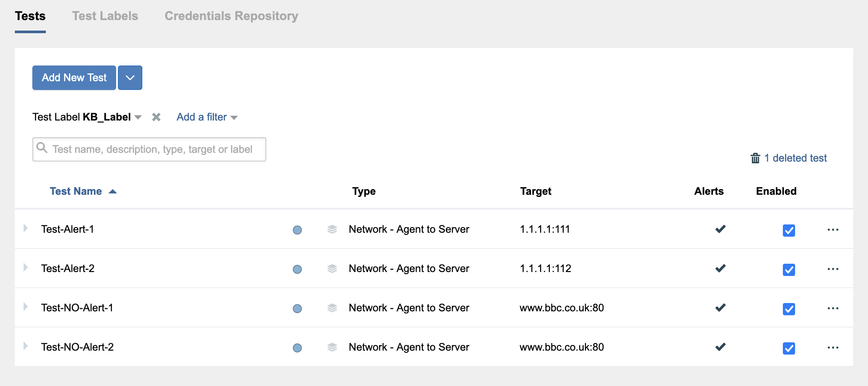Screen dimensions: 868x386
Task: Click the status dot for Test-Alert-1
Action: click(x=297, y=230)
